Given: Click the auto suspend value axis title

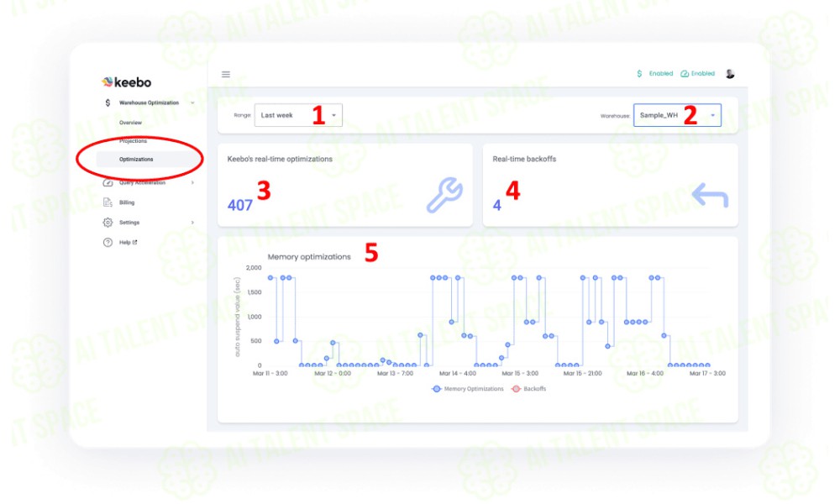Looking at the screenshot, I should (x=238, y=317).
